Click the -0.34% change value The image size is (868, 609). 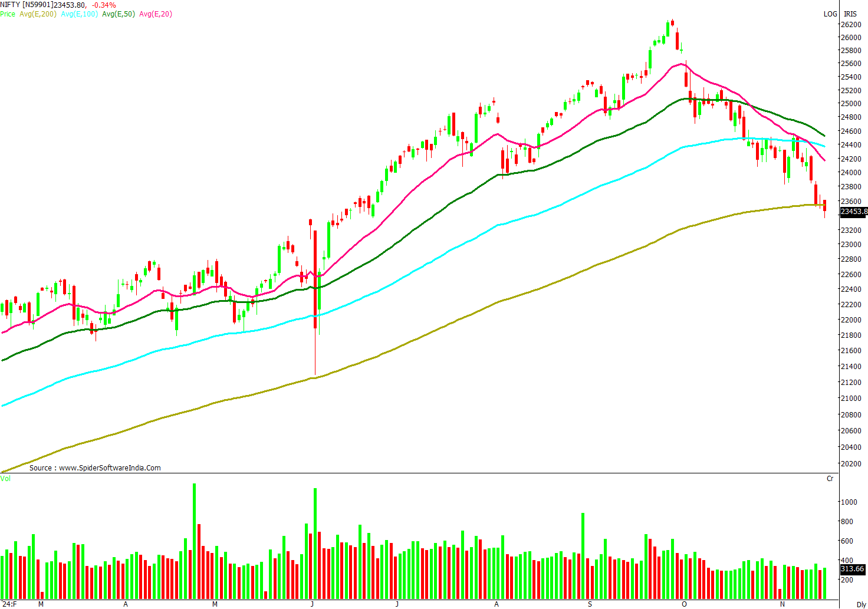pyautogui.click(x=104, y=5)
